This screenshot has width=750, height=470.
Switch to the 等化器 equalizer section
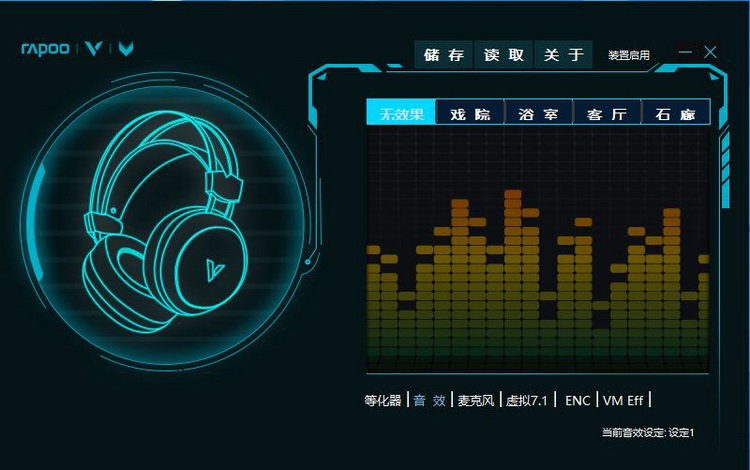[383, 400]
